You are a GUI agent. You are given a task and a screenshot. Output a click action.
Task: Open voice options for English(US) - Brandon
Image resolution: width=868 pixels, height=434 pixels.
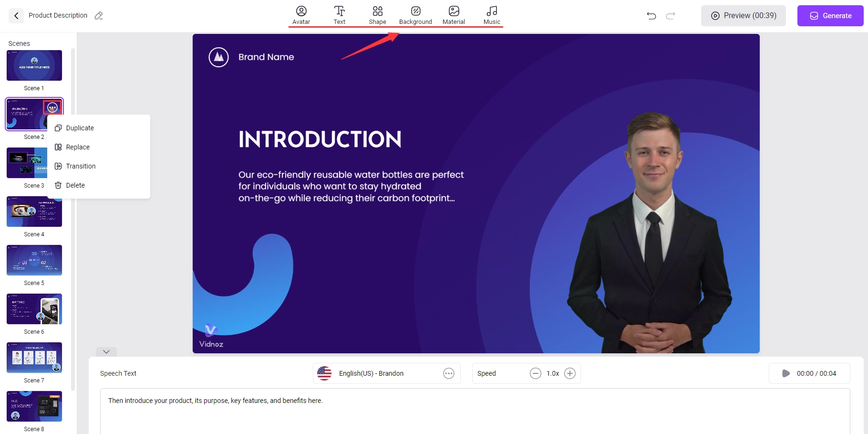448,373
